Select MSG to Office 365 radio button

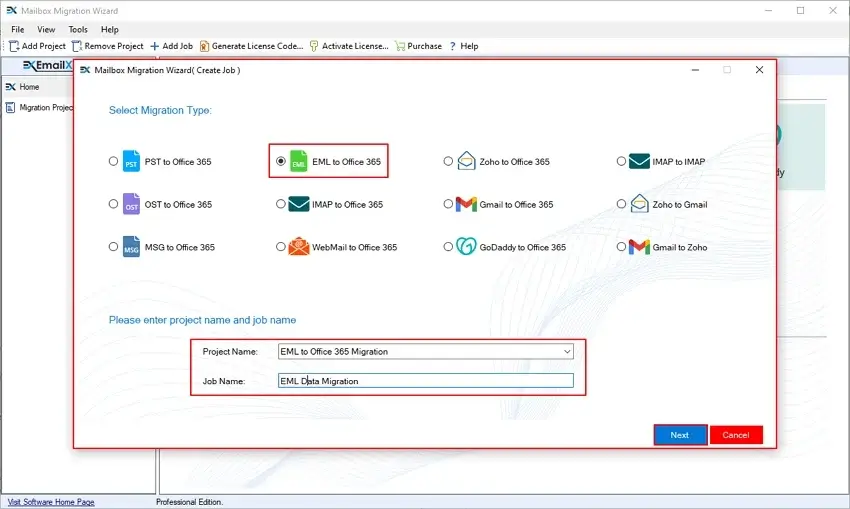tap(113, 247)
